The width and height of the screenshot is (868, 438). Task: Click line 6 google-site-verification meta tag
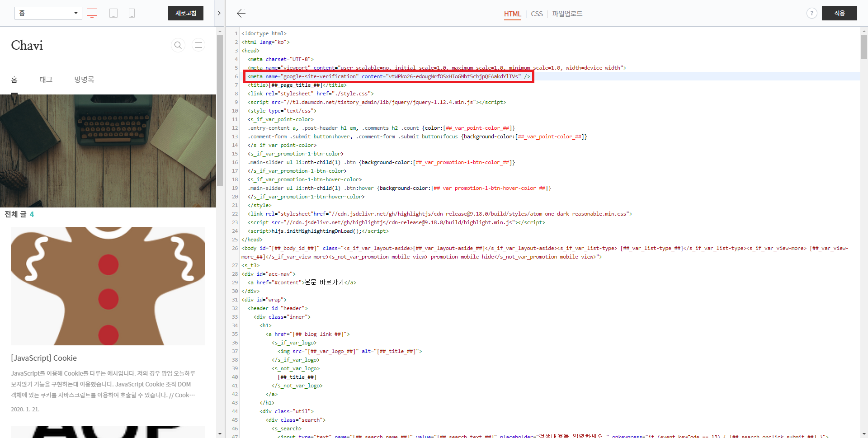click(389, 76)
